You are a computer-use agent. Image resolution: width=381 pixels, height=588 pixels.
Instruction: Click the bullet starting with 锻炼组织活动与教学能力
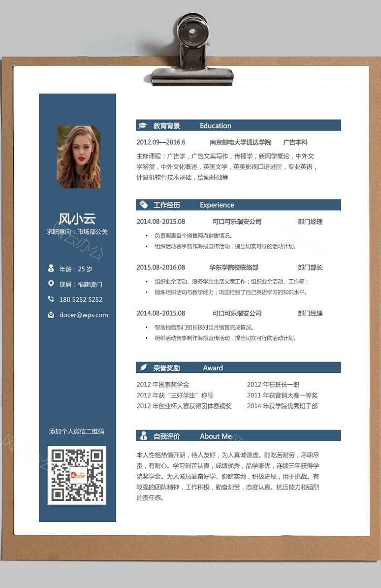231,292
